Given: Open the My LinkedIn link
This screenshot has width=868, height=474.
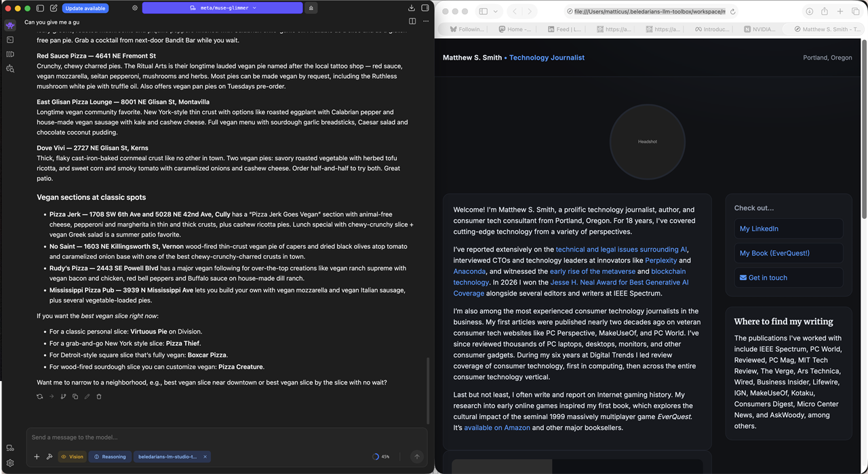Looking at the screenshot, I should coord(788,229).
